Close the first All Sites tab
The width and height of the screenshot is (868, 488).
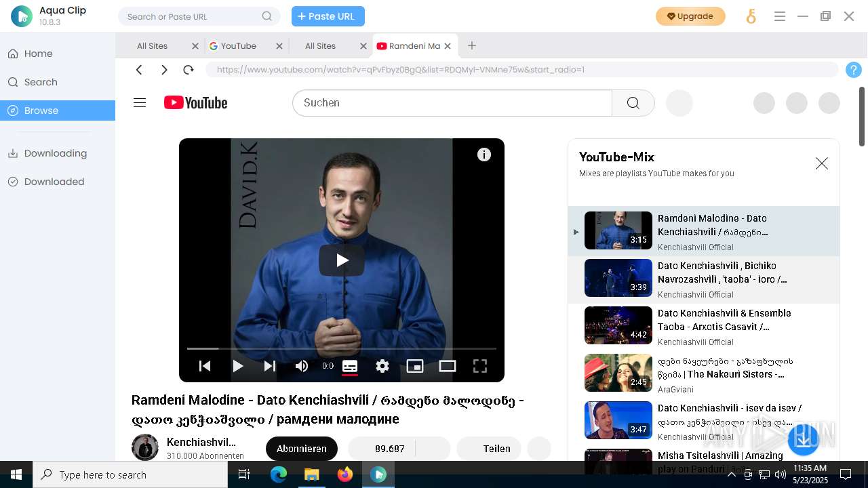tap(195, 46)
